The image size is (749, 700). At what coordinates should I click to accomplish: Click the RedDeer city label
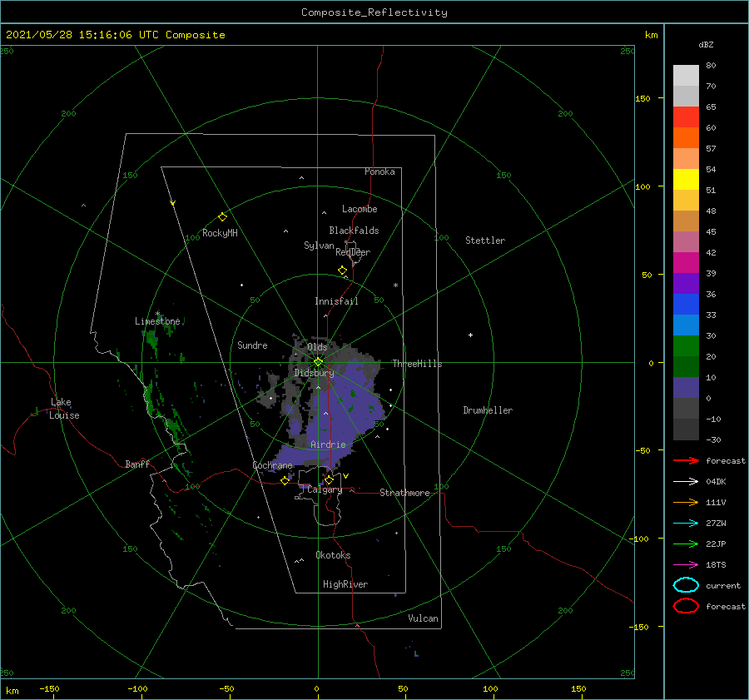(x=353, y=252)
